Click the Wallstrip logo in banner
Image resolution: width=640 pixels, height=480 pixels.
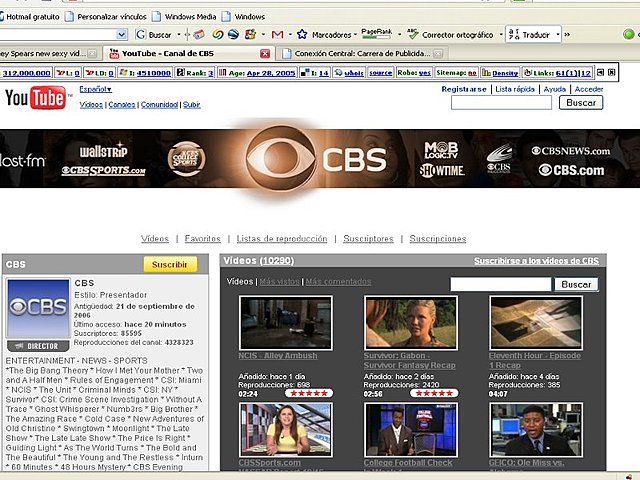click(x=104, y=151)
